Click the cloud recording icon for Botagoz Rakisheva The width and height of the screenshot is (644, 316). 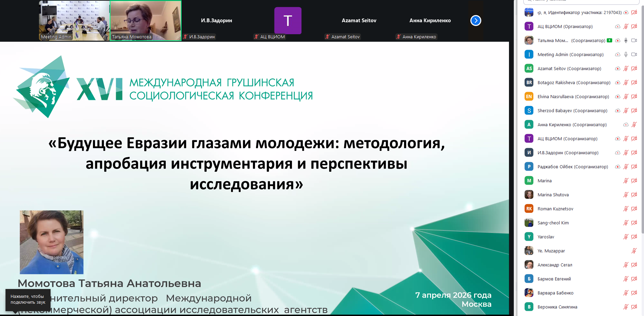pos(617,82)
